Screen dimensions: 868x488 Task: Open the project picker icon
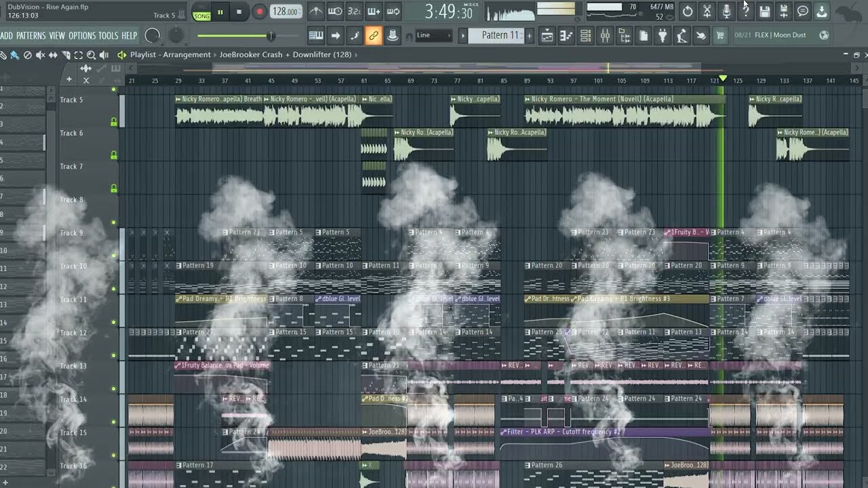(644, 35)
